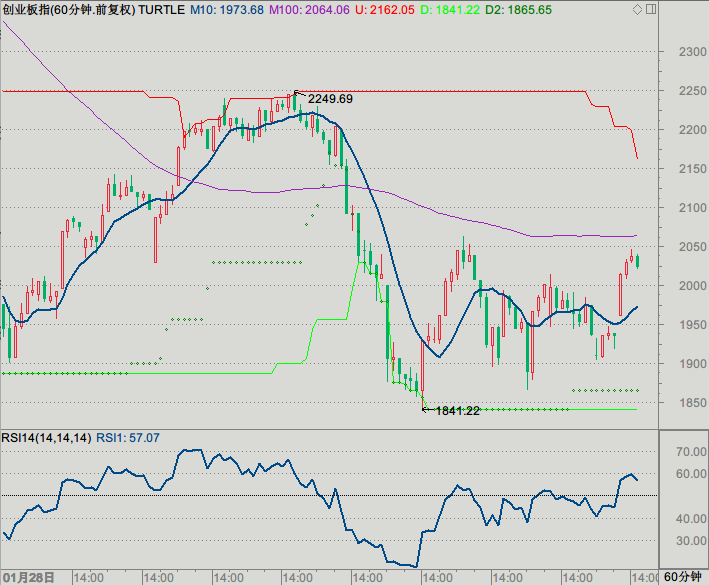Select the D: 1841.22 indicator value in the header

click(450, 9)
